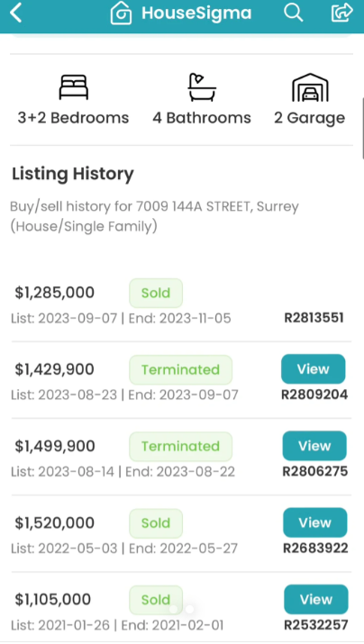Tap the HouseSigma title text
The height and width of the screenshot is (644, 364).
[196, 13]
